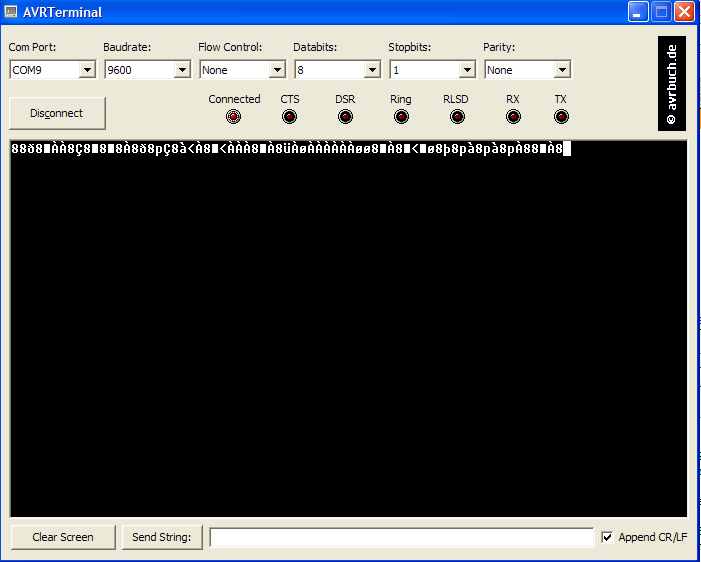This screenshot has height=562, width=701.
Task: Click the Send String button
Action: point(162,537)
